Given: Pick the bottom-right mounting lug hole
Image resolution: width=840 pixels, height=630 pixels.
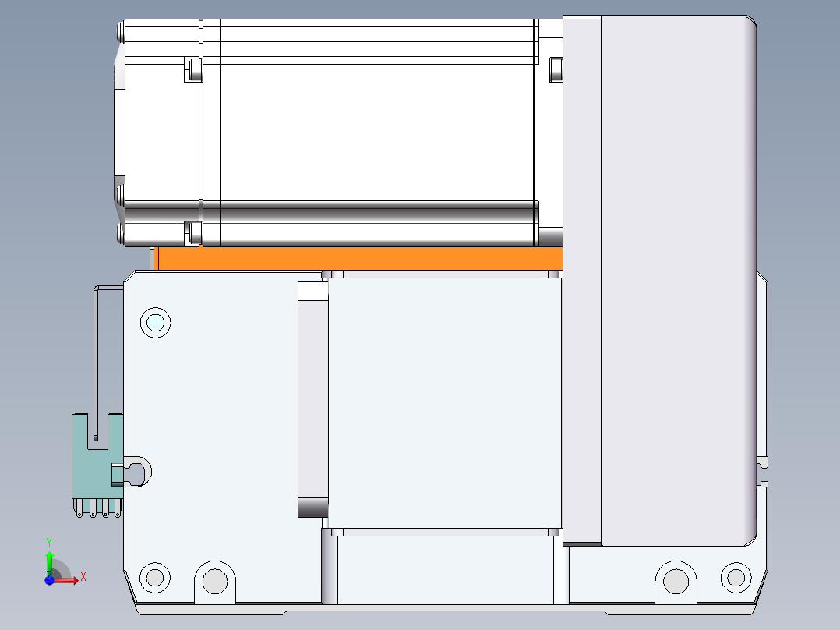Looking at the screenshot, I should (x=676, y=581).
